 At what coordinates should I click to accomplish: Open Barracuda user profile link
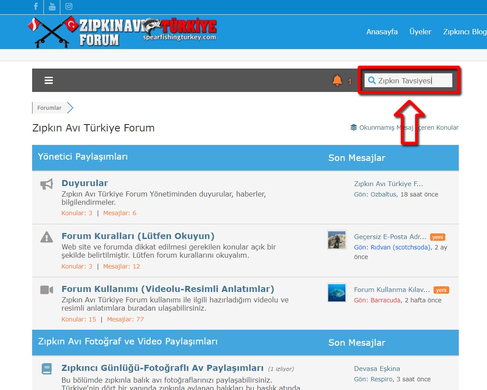[x=385, y=300]
